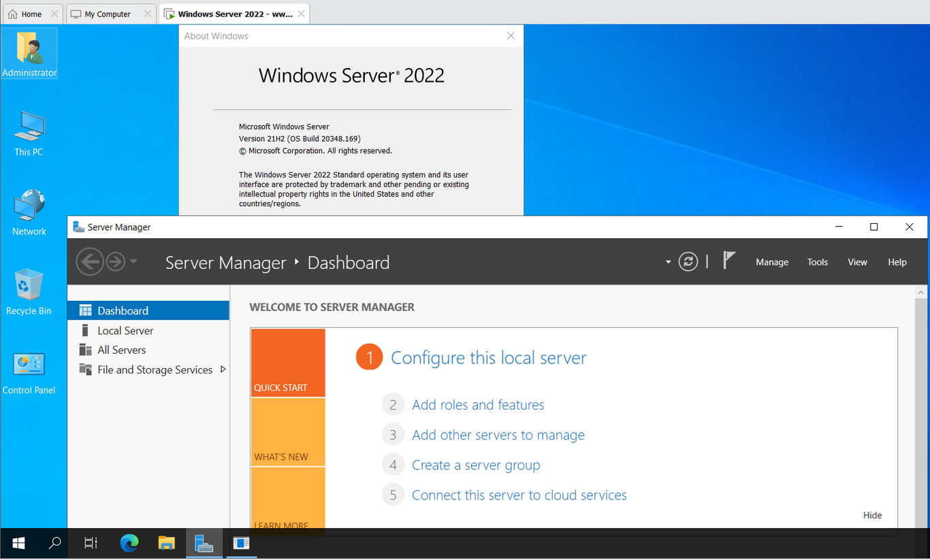Image resolution: width=930 pixels, height=560 pixels.
Task: Click the back navigation arrow
Action: [90, 261]
